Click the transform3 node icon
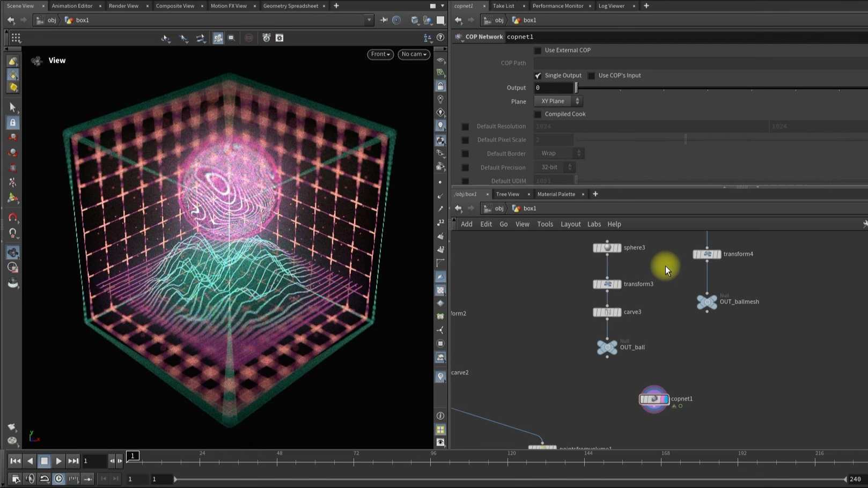868x488 pixels. 607,284
